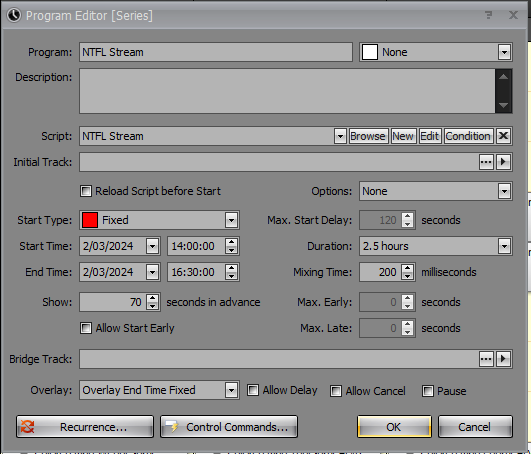Click the Recurrence button icon
The width and height of the screenshot is (531, 454).
[x=27, y=427]
